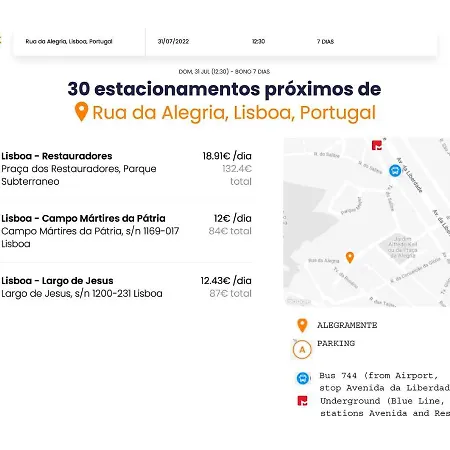Click the red Underground legend icon

pyautogui.click(x=302, y=401)
